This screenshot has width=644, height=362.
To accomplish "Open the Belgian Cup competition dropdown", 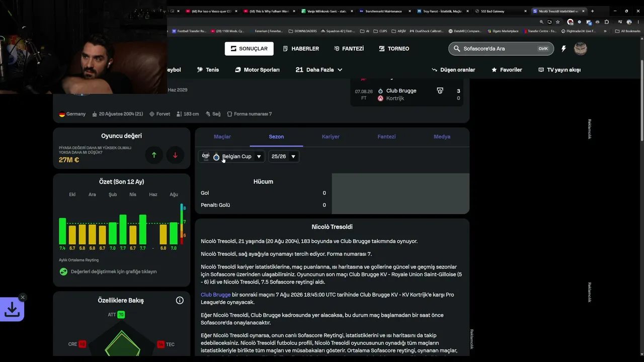I will (232, 156).
